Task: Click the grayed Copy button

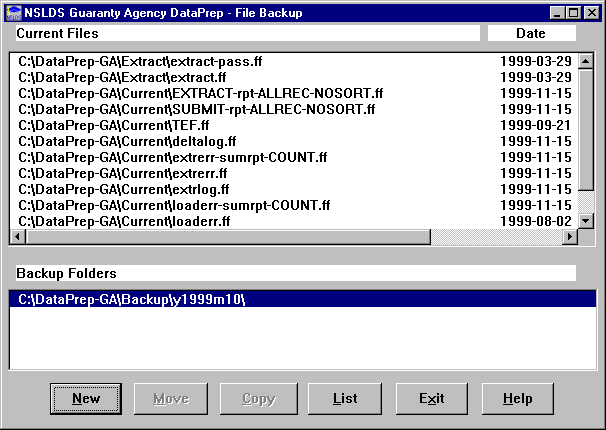Action: point(259,399)
